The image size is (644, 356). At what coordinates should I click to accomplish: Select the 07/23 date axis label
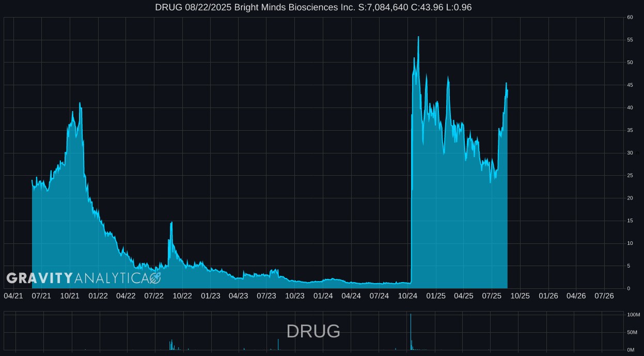click(x=266, y=296)
